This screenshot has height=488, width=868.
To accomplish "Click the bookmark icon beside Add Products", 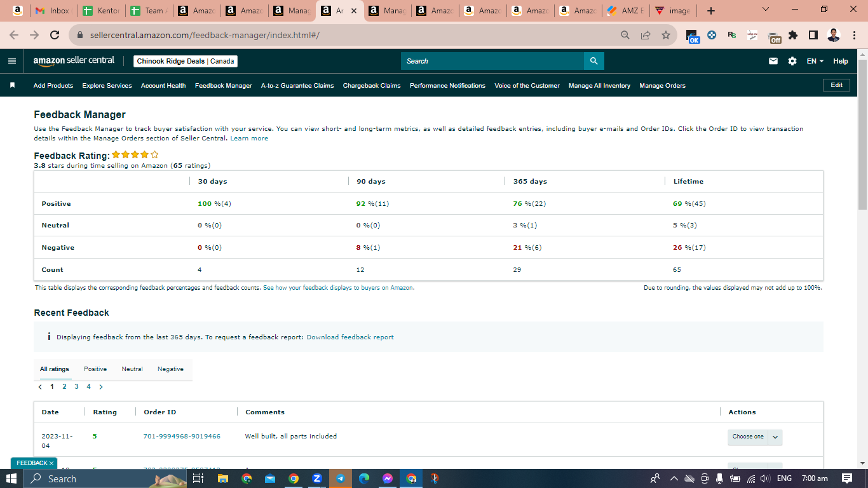I will pyautogui.click(x=12, y=85).
